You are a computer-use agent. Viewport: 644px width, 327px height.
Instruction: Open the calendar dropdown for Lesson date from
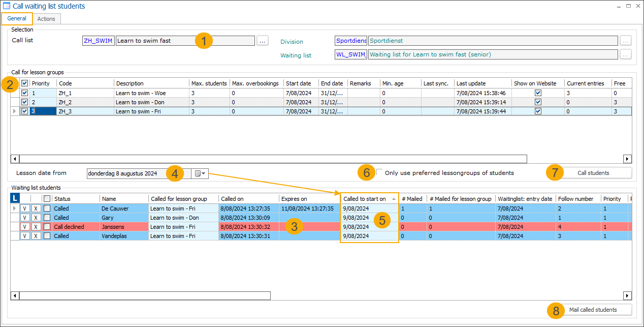click(x=201, y=173)
